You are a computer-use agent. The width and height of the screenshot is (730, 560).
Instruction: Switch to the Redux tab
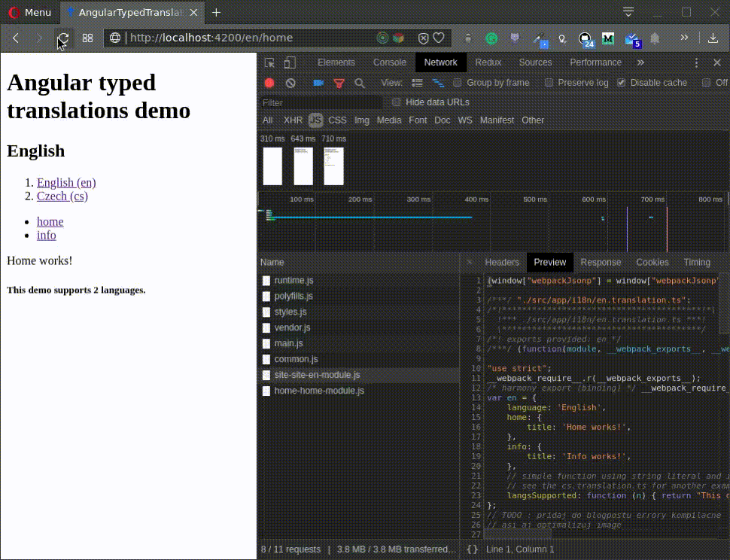(x=488, y=62)
